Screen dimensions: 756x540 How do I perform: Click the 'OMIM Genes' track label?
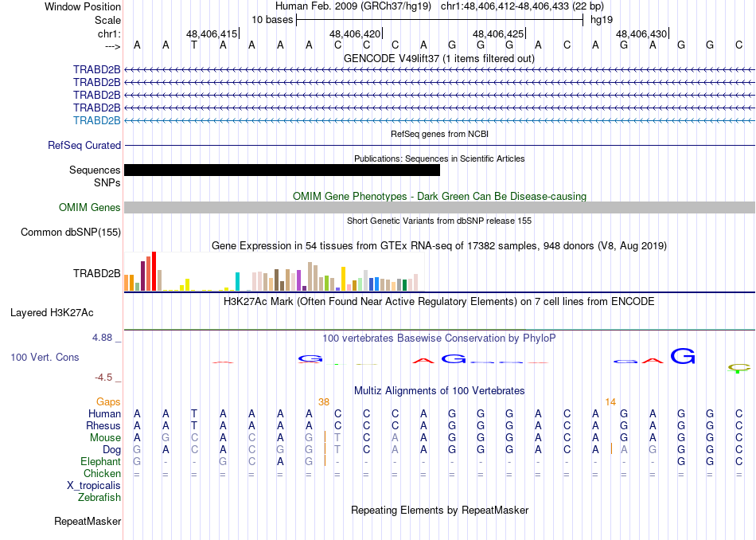coord(90,208)
